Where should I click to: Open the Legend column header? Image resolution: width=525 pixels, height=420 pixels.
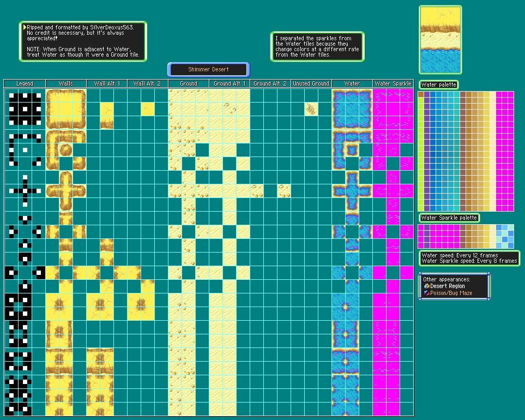(x=25, y=84)
